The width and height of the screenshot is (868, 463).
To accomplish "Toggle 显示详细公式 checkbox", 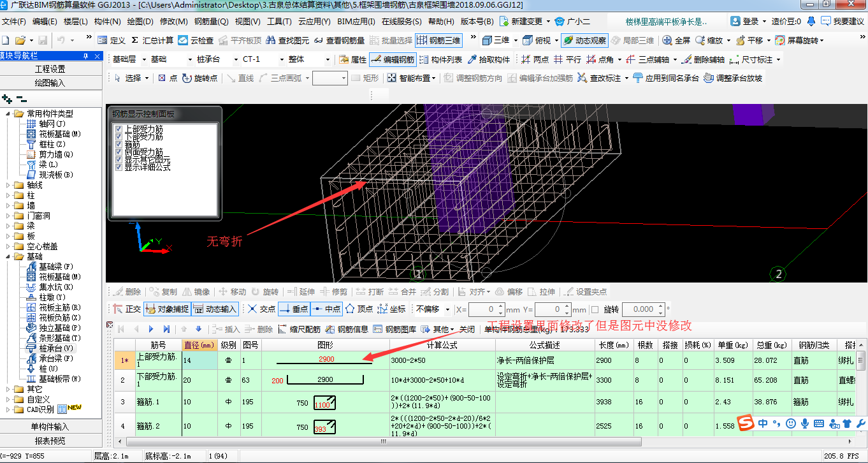I will pos(119,167).
